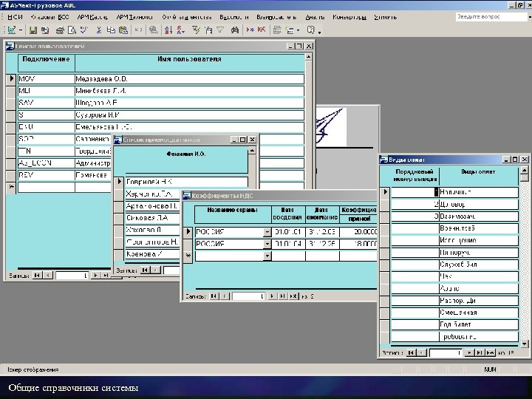Open the Конвертеры menu
532x399 pixels.
pos(349,16)
